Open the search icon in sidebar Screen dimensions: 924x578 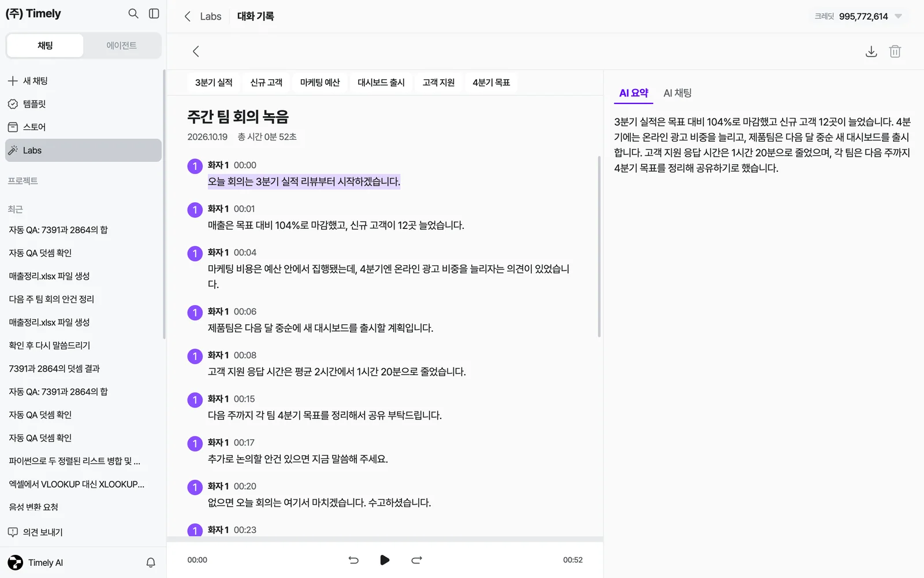click(133, 13)
